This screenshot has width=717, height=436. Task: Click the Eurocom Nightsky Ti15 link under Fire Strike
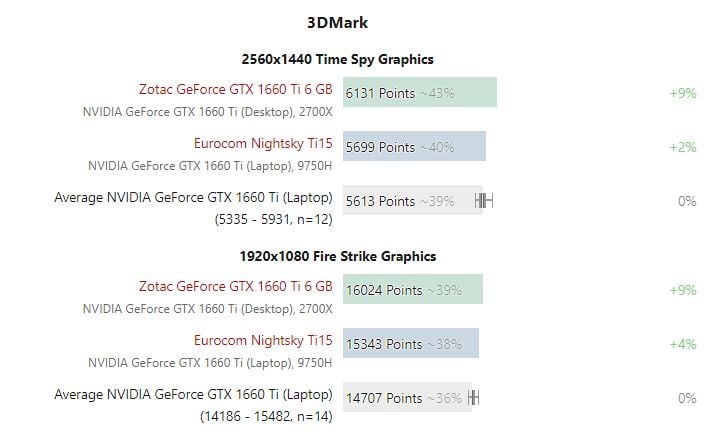click(263, 340)
